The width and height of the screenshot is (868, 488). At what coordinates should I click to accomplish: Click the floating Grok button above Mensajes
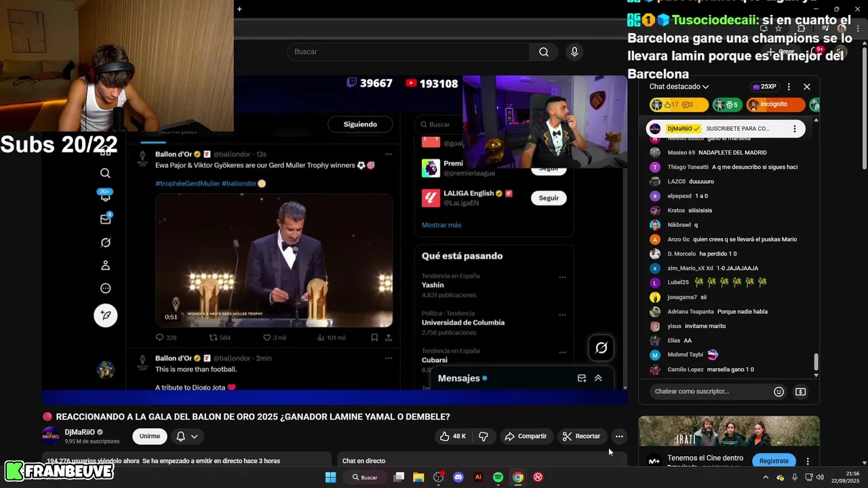(601, 348)
